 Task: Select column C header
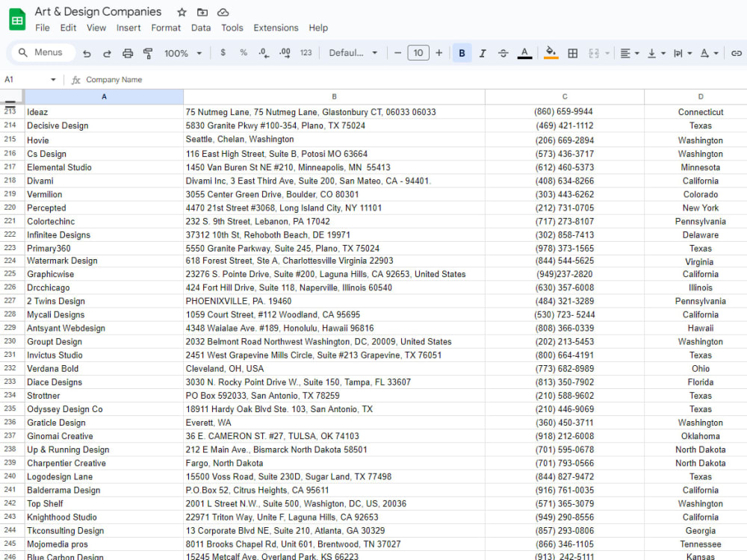click(x=565, y=96)
